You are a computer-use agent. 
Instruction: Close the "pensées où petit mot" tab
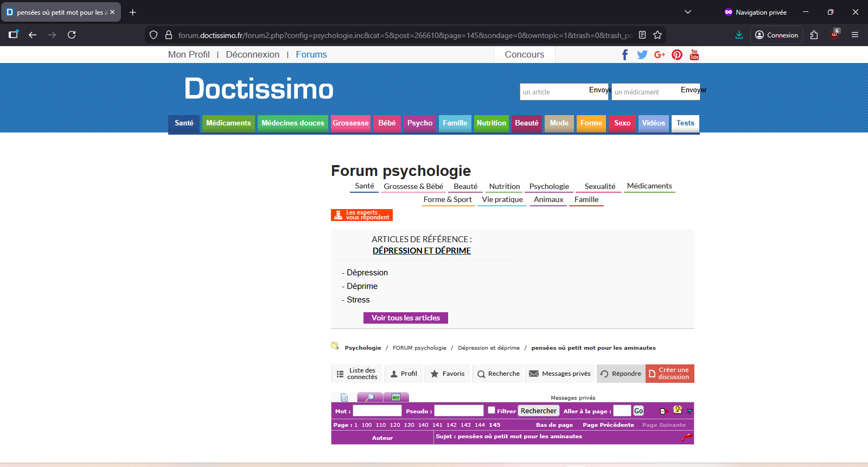112,12
